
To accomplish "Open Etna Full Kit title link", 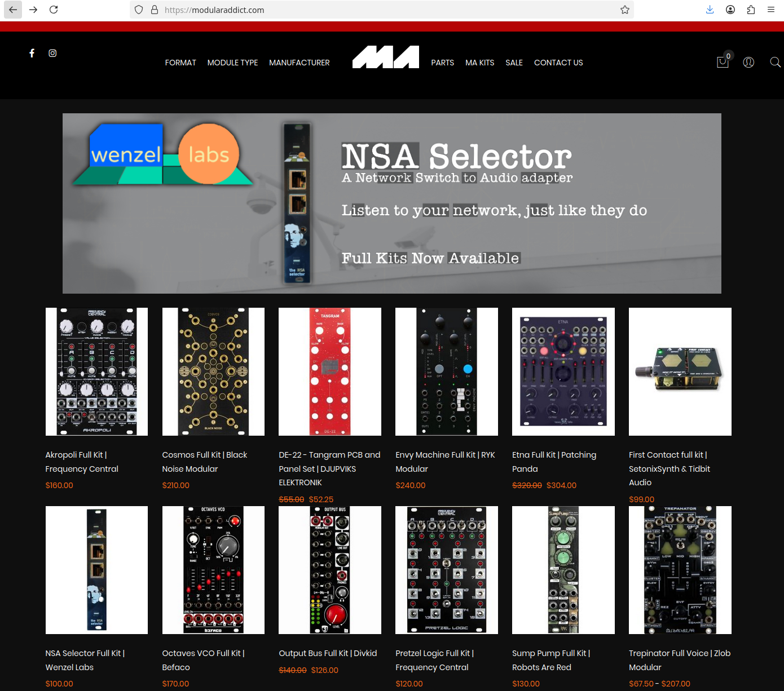I will [x=554, y=462].
